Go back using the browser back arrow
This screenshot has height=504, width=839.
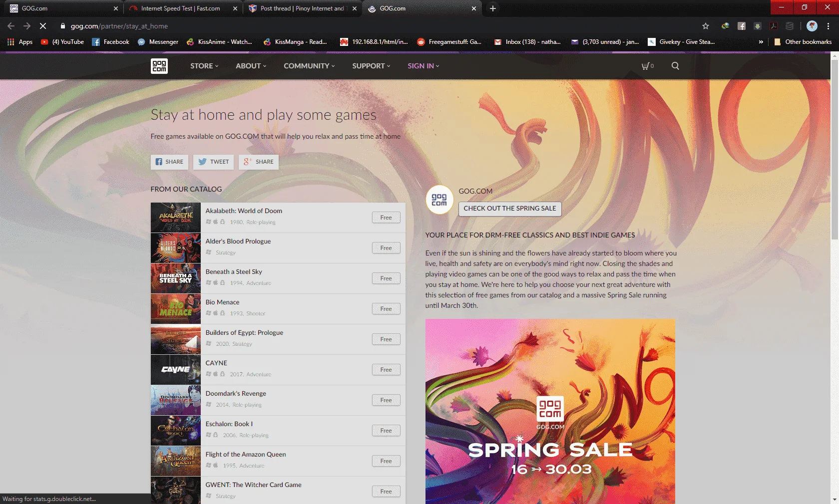pyautogui.click(x=11, y=26)
